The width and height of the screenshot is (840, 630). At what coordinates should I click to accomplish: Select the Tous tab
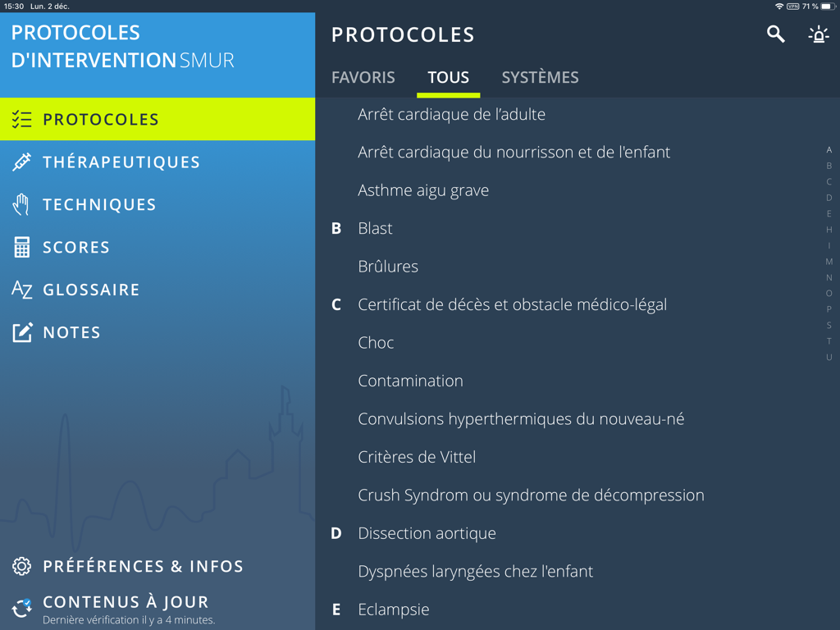(x=448, y=77)
